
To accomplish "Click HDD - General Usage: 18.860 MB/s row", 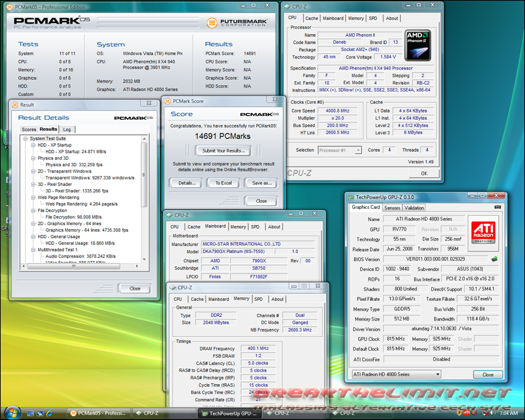I will [x=80, y=243].
